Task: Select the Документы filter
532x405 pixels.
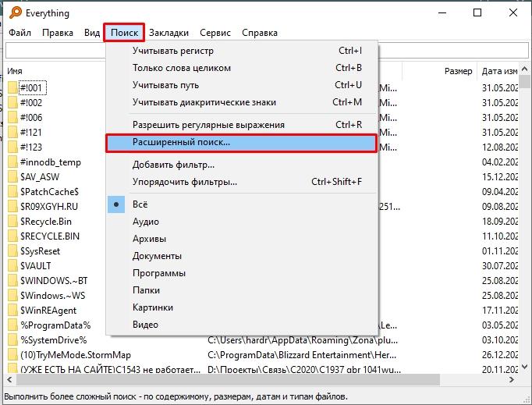Action: 242,256
